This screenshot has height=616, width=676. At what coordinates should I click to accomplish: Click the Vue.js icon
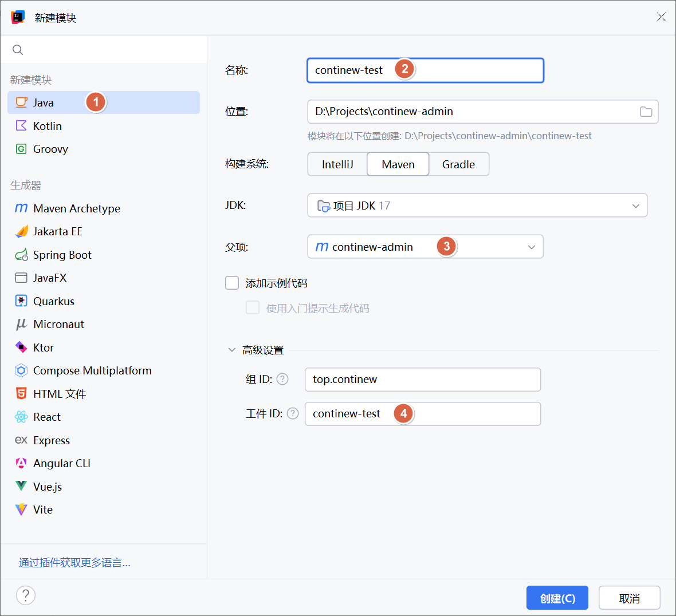(x=21, y=487)
